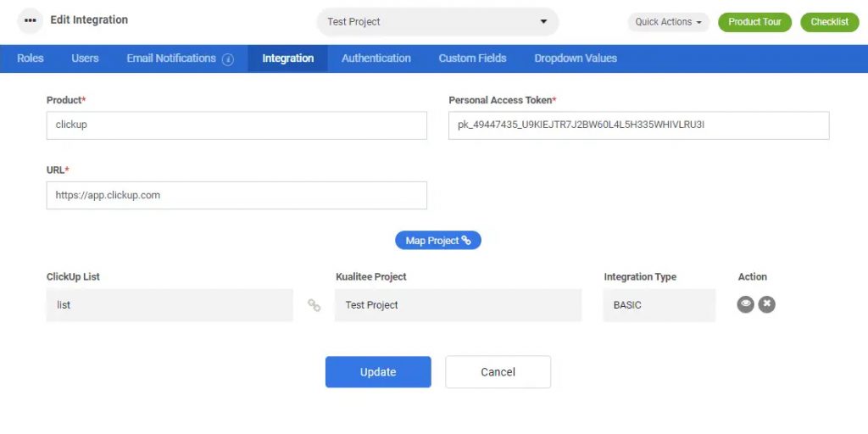This screenshot has height=434, width=868.
Task: Focus the URL field with app.clickup.com
Action: point(236,195)
